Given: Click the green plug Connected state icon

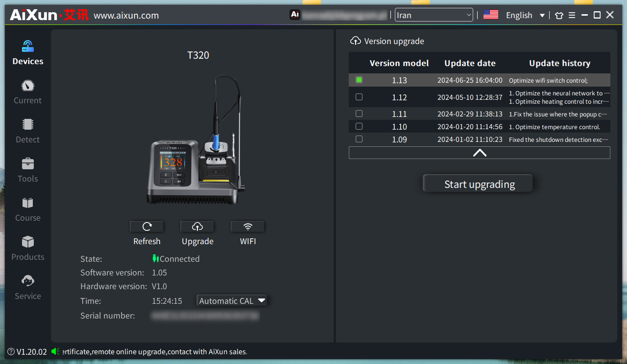Looking at the screenshot, I should point(156,259).
